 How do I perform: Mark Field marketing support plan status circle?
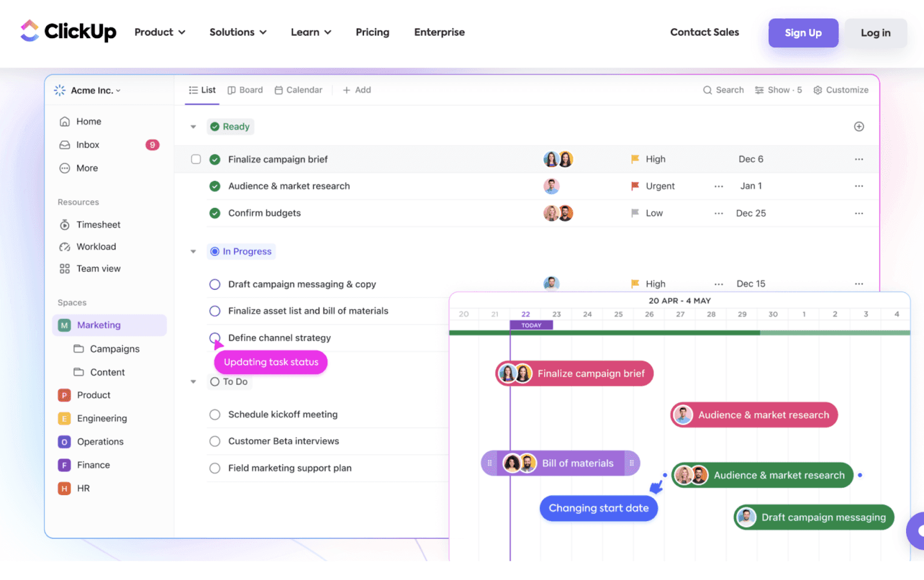tap(215, 469)
